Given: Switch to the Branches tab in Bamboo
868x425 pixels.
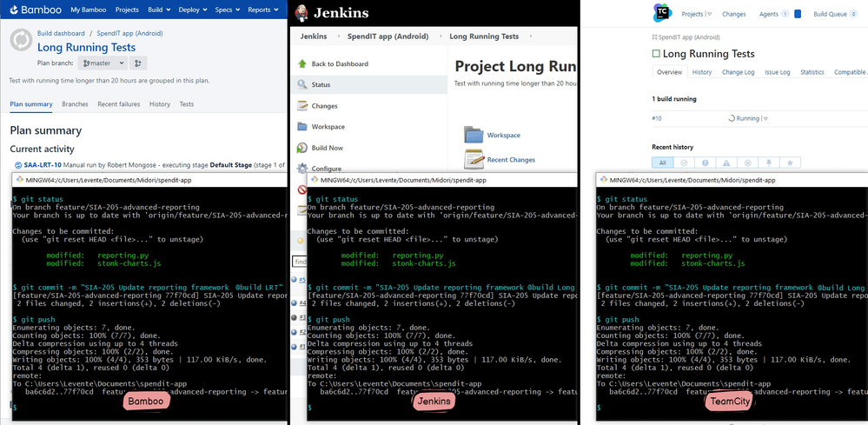Looking at the screenshot, I should 75,104.
